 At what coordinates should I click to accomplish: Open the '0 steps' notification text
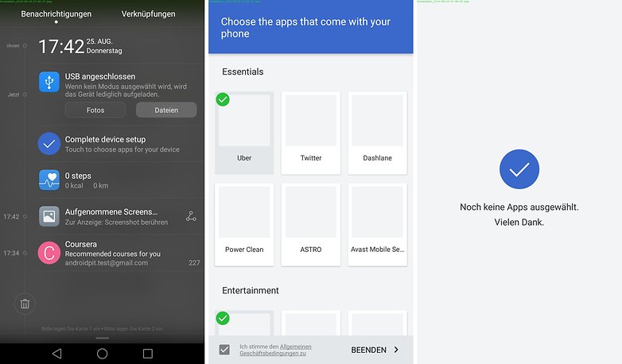click(x=78, y=176)
